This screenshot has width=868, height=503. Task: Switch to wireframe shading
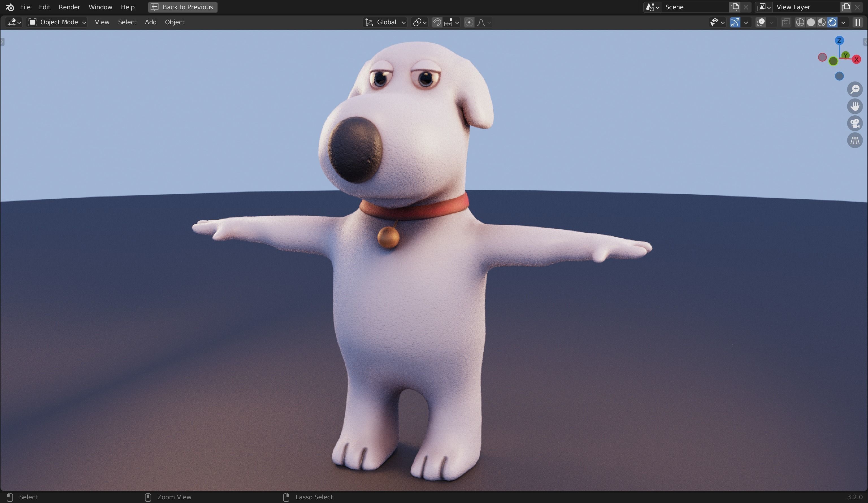[x=800, y=22]
